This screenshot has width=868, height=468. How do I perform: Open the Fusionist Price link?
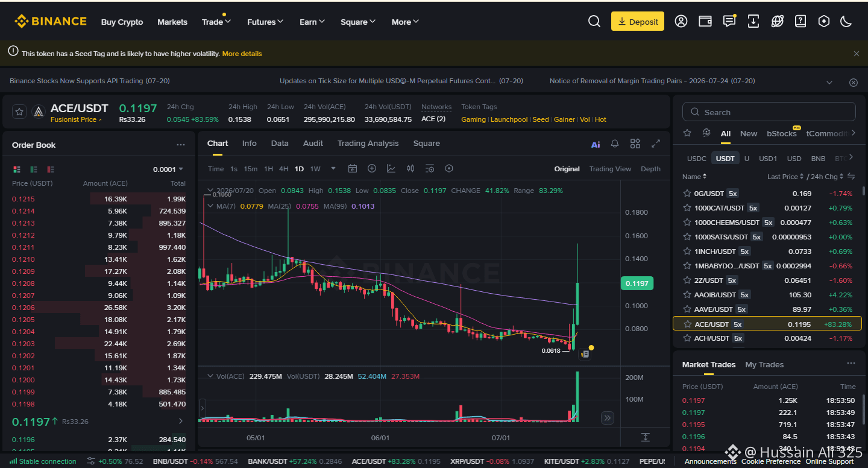(76, 119)
